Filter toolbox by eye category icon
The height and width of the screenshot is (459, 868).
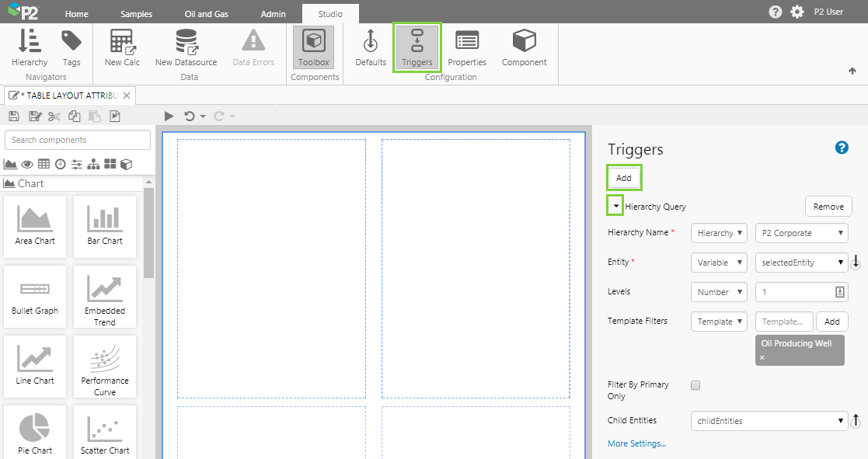point(27,164)
